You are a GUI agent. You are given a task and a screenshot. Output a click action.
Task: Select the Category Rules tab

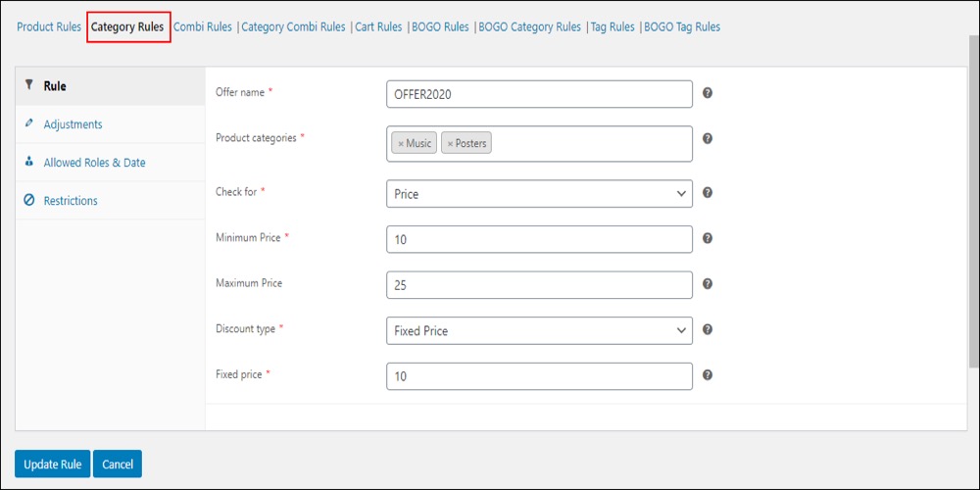127,26
